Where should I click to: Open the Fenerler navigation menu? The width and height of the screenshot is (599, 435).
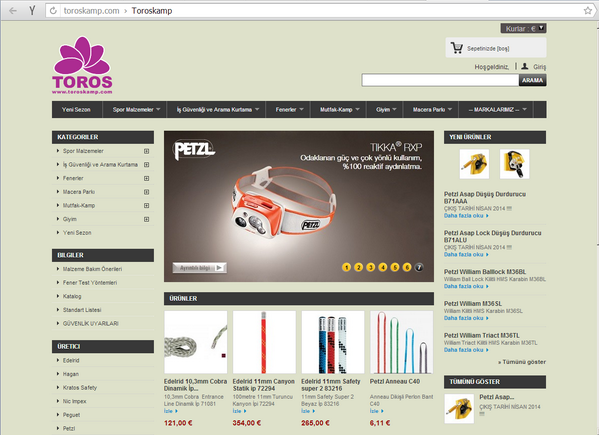tap(289, 110)
